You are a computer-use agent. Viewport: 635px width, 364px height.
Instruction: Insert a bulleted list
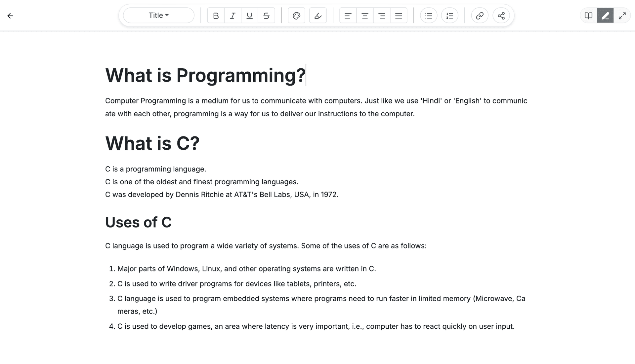(x=429, y=16)
